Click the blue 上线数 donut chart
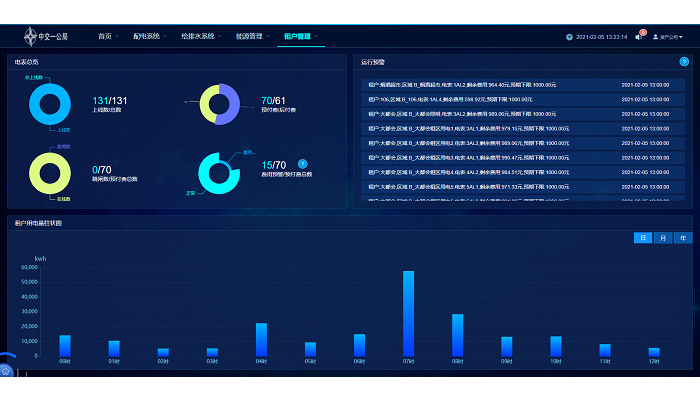Viewport: 700px width, 400px height. click(50, 103)
